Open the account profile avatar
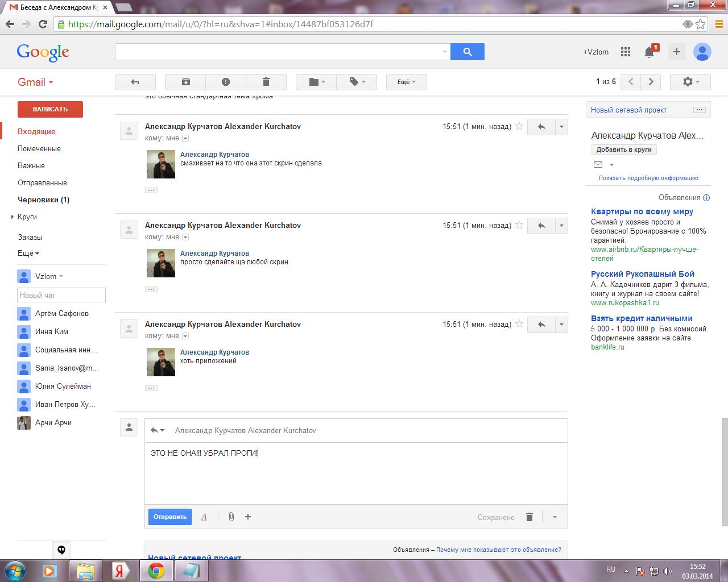This screenshot has height=582, width=728. (702, 52)
